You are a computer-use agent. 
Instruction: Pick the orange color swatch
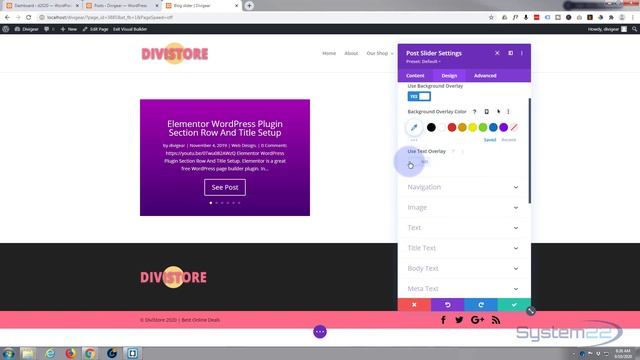[462, 127]
